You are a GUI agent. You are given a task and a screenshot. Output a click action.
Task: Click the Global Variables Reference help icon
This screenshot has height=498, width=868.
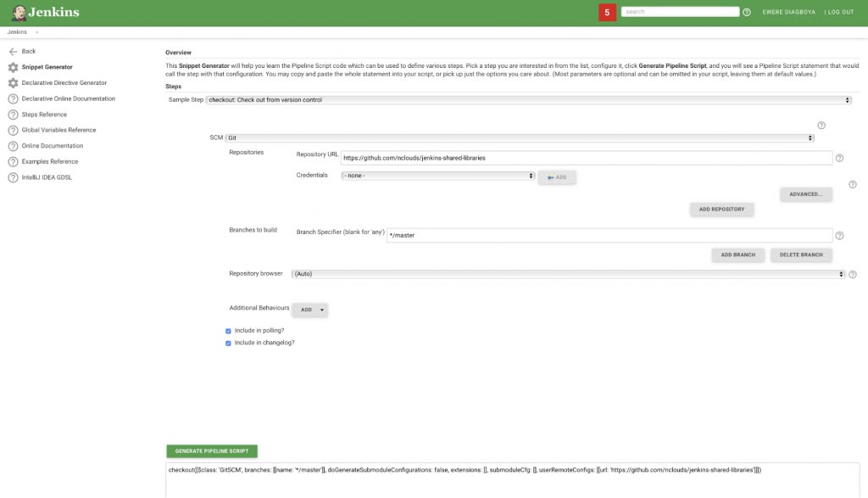pos(13,130)
